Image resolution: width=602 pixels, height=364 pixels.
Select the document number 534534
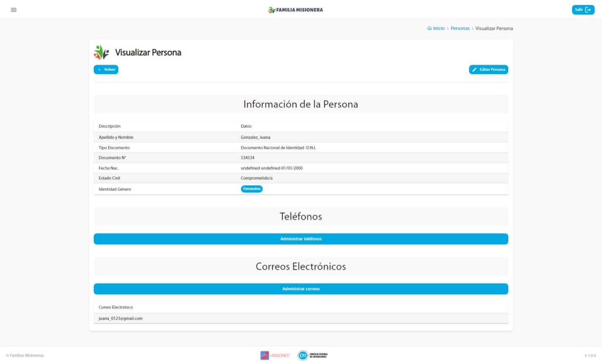[x=247, y=158]
